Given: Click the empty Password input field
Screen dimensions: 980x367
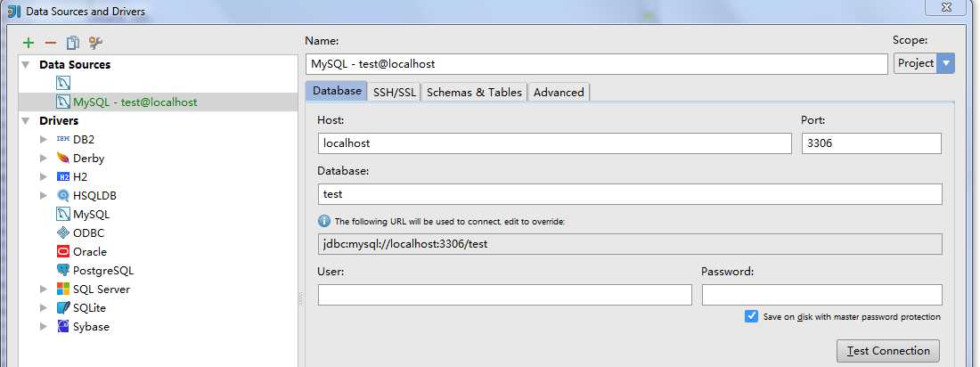Looking at the screenshot, I should pos(822,295).
